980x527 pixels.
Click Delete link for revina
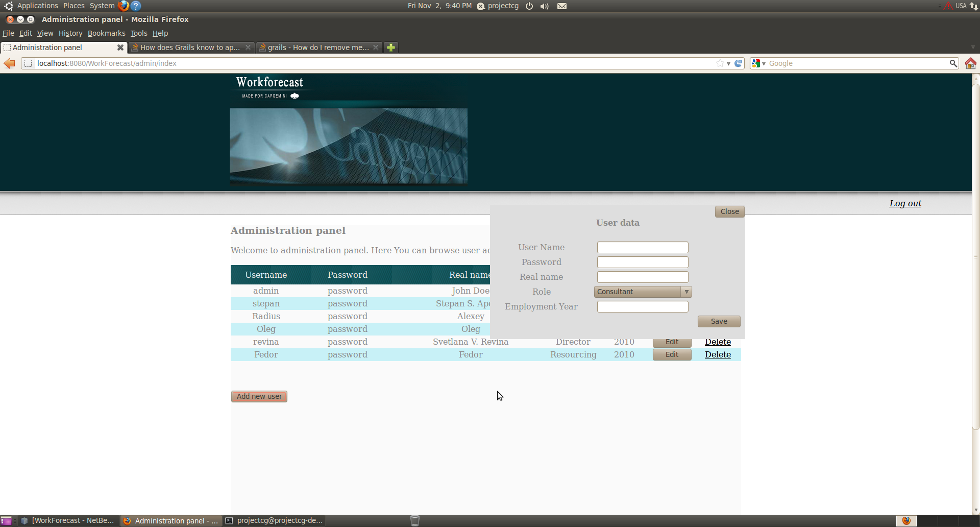click(x=718, y=342)
